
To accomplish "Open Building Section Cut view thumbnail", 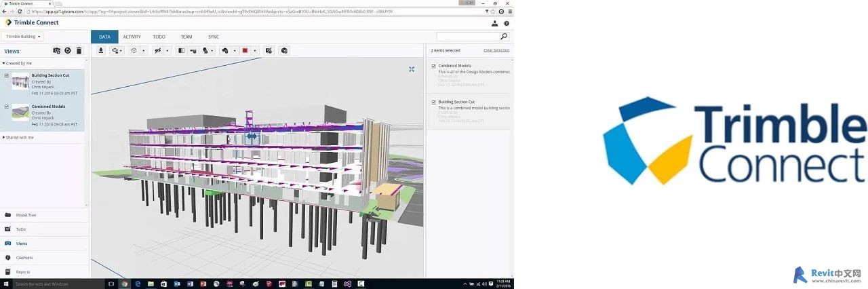I will (20, 83).
